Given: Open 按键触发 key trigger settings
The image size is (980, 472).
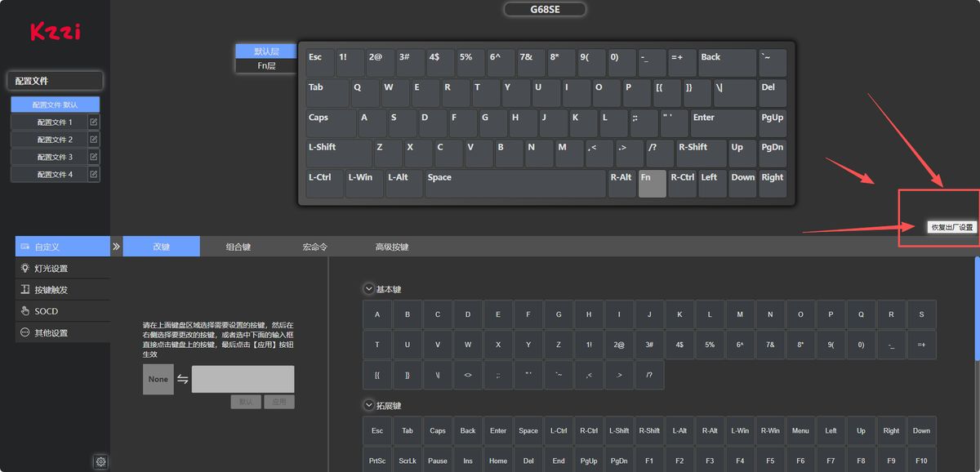Looking at the screenshot, I should pyautogui.click(x=62, y=289).
